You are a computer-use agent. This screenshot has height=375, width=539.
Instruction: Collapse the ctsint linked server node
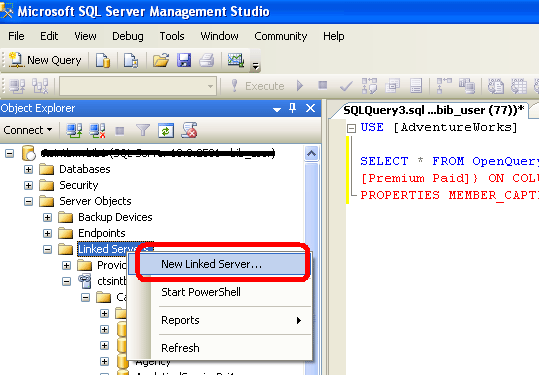(x=66, y=282)
